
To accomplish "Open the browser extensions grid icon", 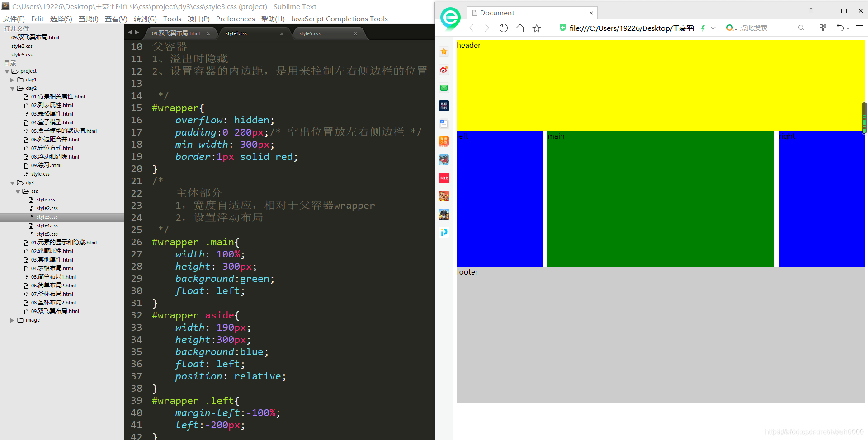I will tap(823, 28).
